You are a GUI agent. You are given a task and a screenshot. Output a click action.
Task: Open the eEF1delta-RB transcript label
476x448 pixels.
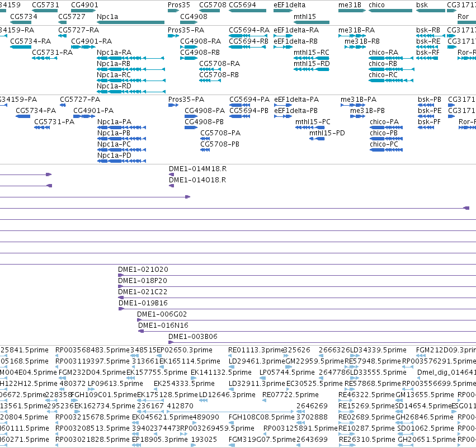tap(295, 41)
